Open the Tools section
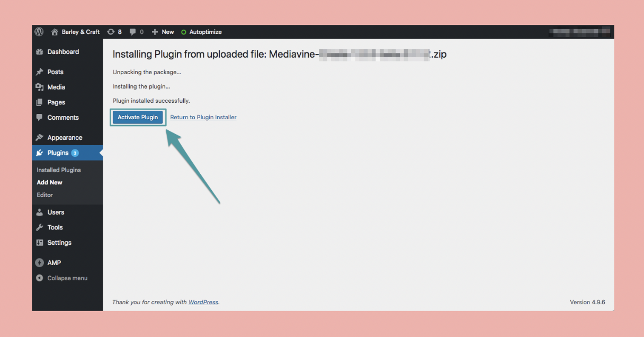 [x=55, y=227]
